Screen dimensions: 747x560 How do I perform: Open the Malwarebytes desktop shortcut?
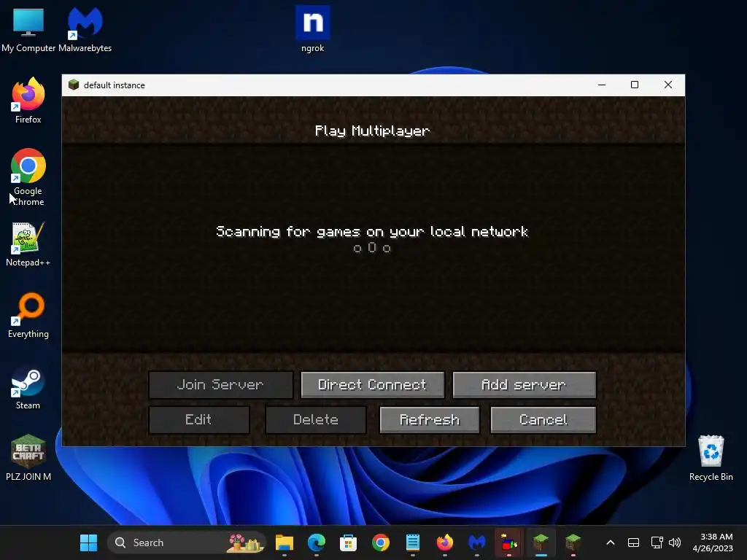pos(85,29)
